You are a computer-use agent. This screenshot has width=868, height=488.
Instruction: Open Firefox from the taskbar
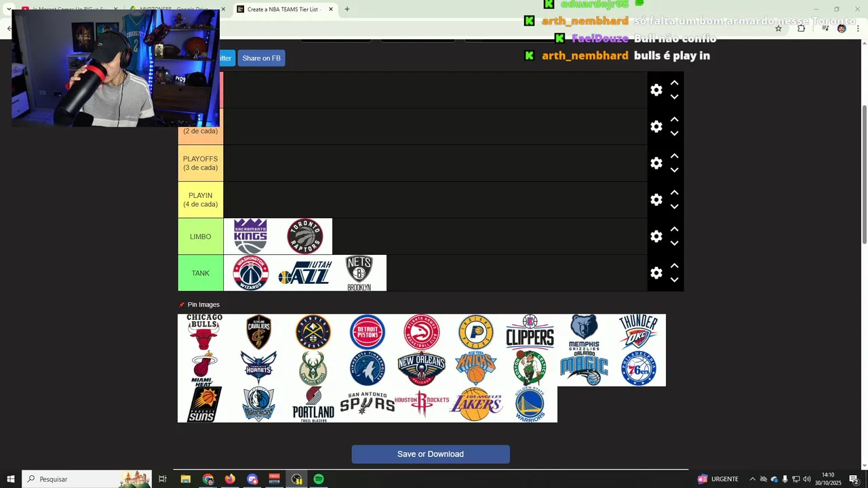tap(230, 479)
